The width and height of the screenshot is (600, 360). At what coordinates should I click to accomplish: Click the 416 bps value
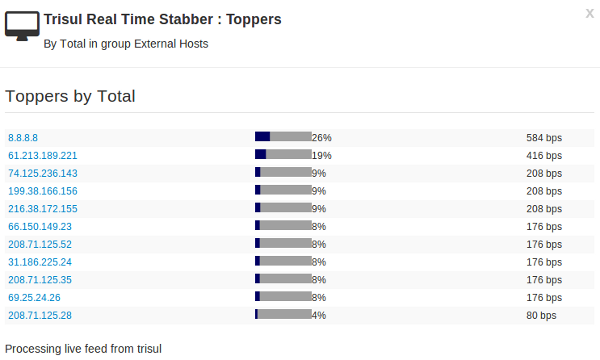pos(544,155)
